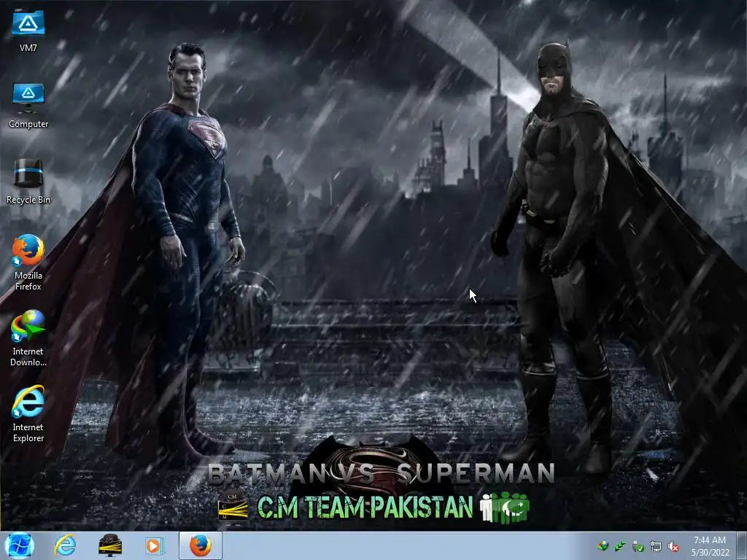Launch Internet Explorer from the taskbar

(65, 545)
